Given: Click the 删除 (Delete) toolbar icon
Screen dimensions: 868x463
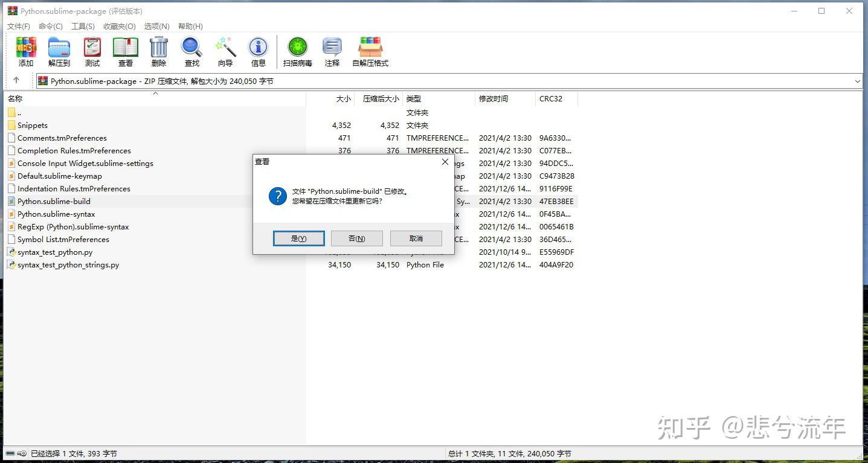Looking at the screenshot, I should (x=158, y=51).
